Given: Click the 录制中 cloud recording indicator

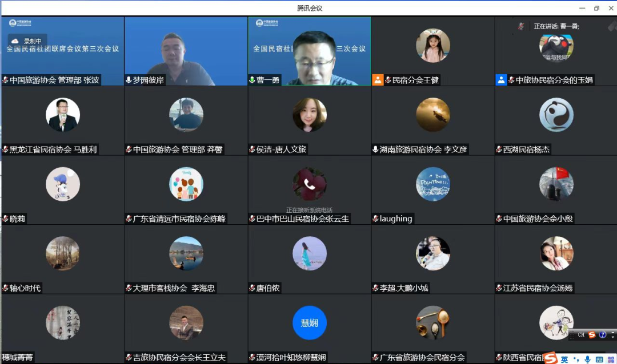Looking at the screenshot, I should click(27, 41).
